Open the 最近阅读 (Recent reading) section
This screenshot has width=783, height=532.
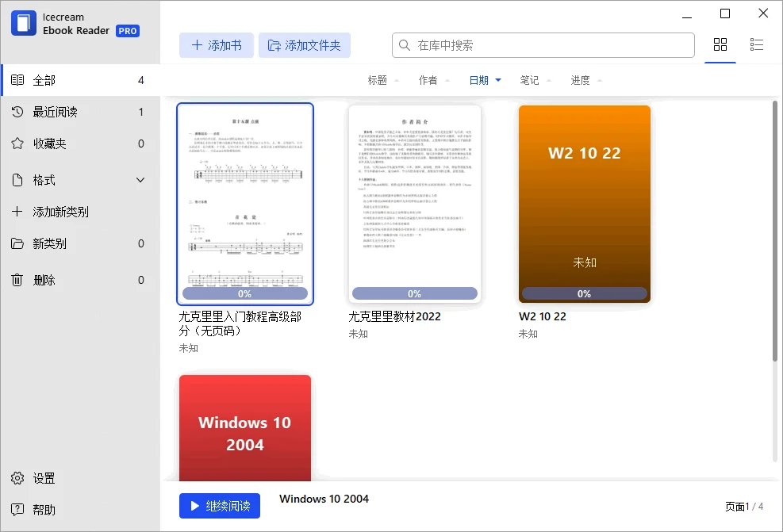click(67, 112)
